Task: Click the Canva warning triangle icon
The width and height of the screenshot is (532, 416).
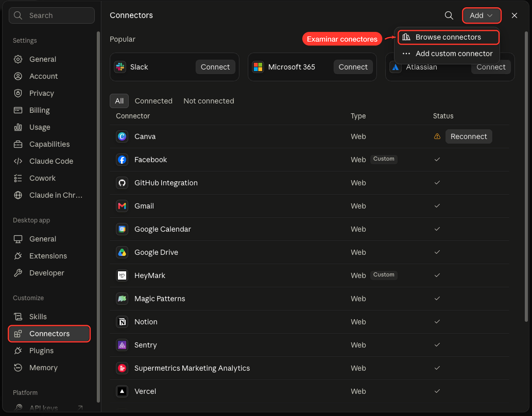Action: coord(437,136)
